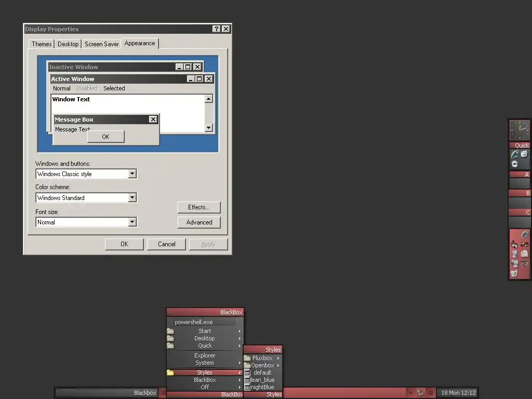Click the Selected item in the Active Window preview
Viewport: 532px width, 399px height.
pos(114,88)
